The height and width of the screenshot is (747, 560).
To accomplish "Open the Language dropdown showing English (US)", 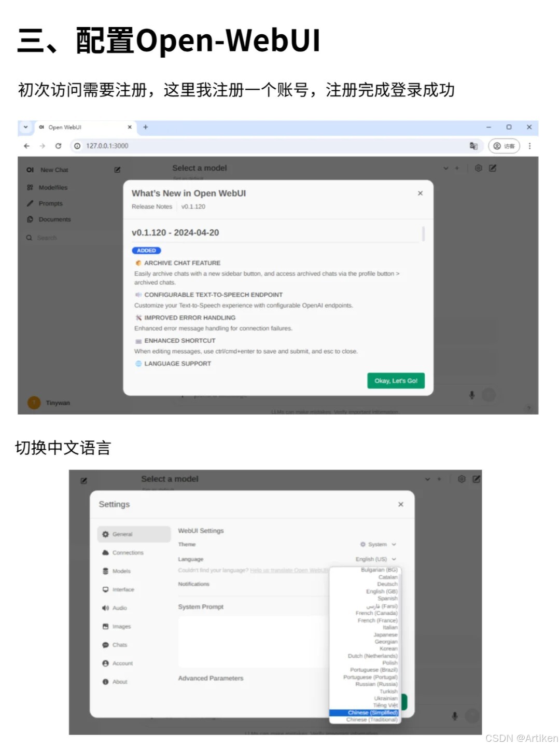I will [x=376, y=559].
